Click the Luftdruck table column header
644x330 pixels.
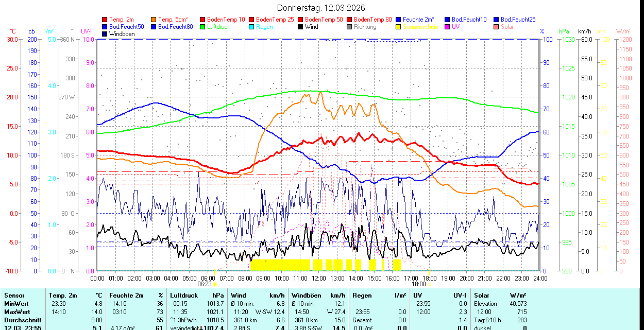pyautogui.click(x=184, y=296)
